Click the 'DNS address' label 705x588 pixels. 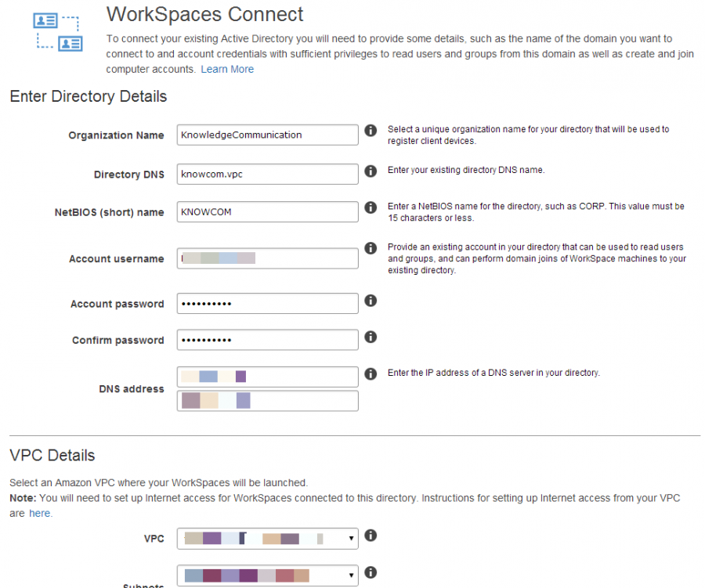(x=132, y=389)
